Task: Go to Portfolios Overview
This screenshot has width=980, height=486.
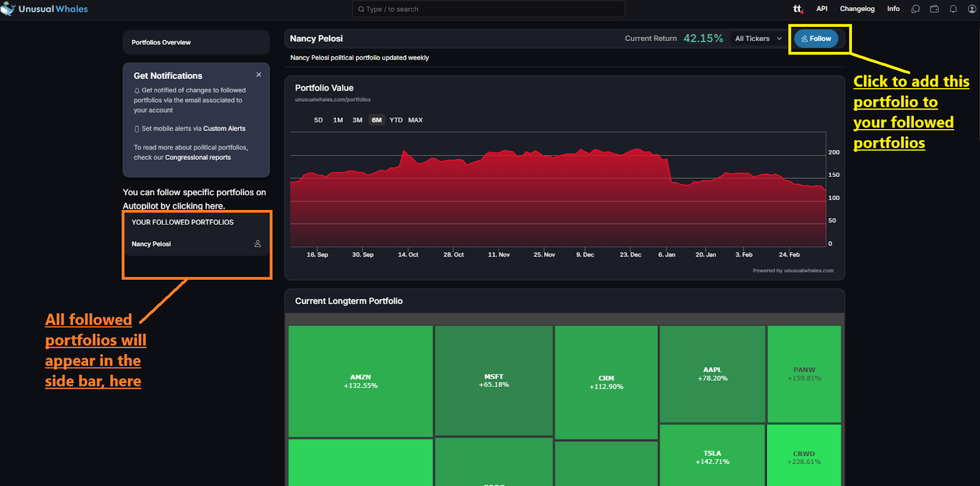Action: 196,42
